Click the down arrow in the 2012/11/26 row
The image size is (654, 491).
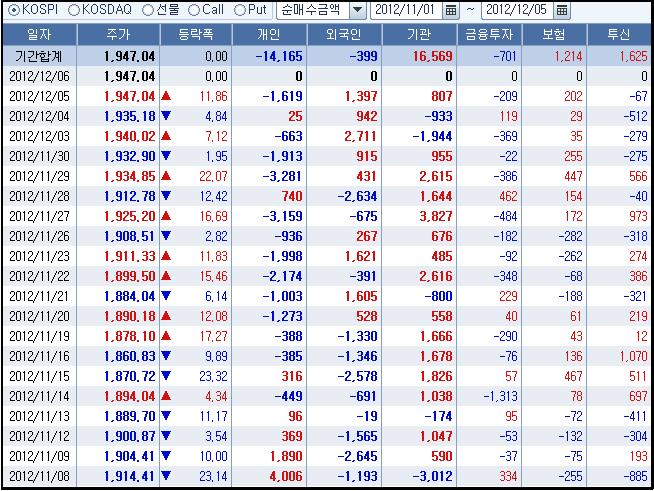166,236
